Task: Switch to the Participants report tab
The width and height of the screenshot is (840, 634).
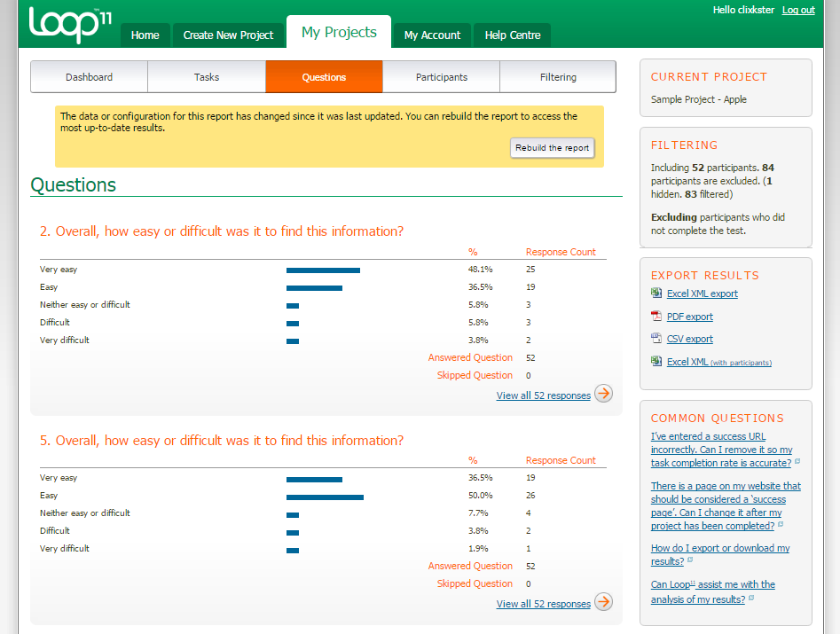Action: pyautogui.click(x=442, y=77)
